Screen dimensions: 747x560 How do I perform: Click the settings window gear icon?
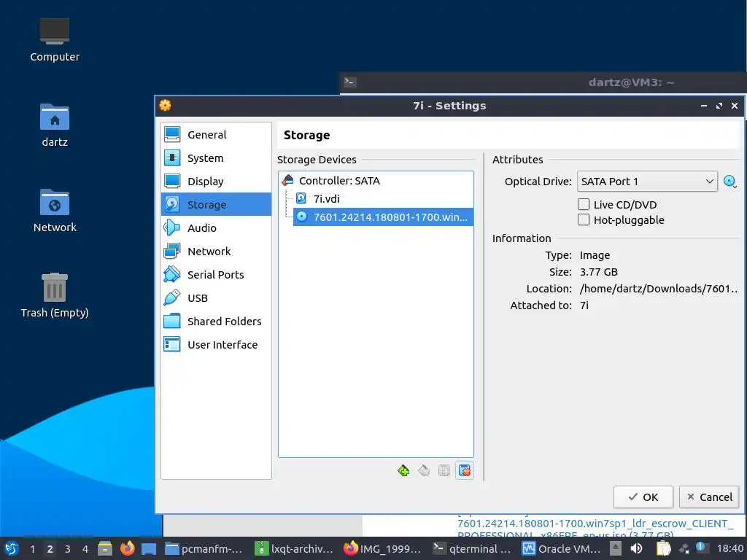click(166, 105)
